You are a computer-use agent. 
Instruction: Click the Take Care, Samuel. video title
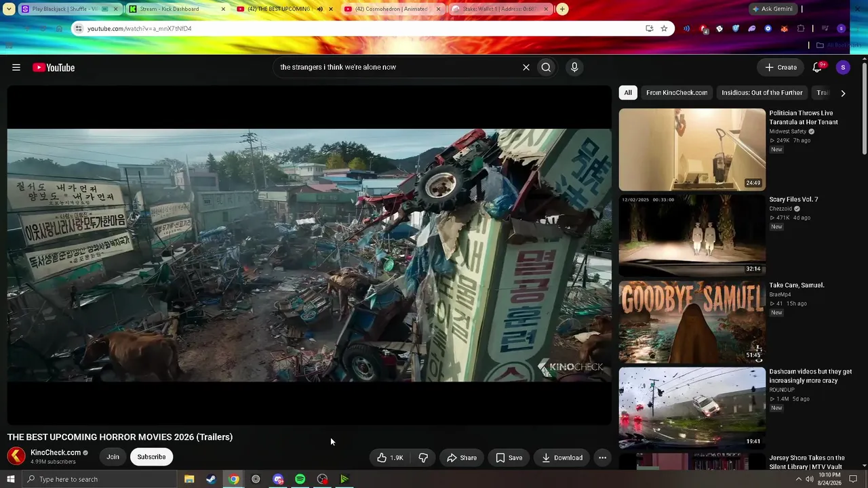pos(797,285)
